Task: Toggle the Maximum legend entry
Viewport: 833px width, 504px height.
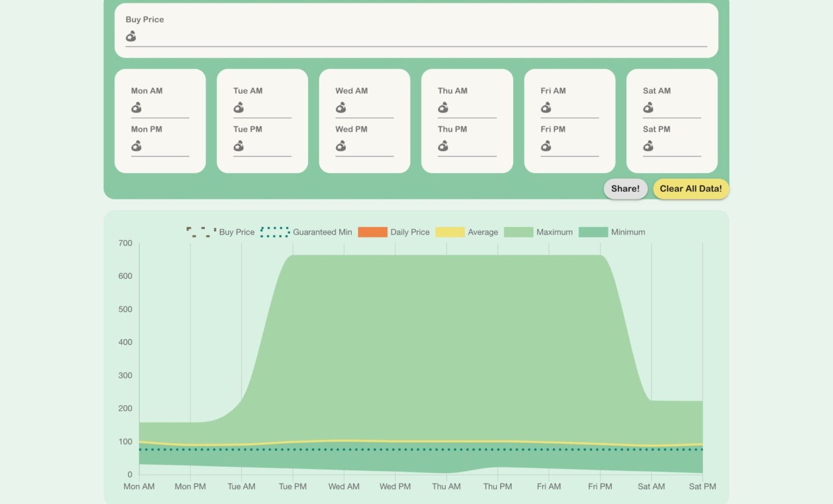Action: point(538,232)
